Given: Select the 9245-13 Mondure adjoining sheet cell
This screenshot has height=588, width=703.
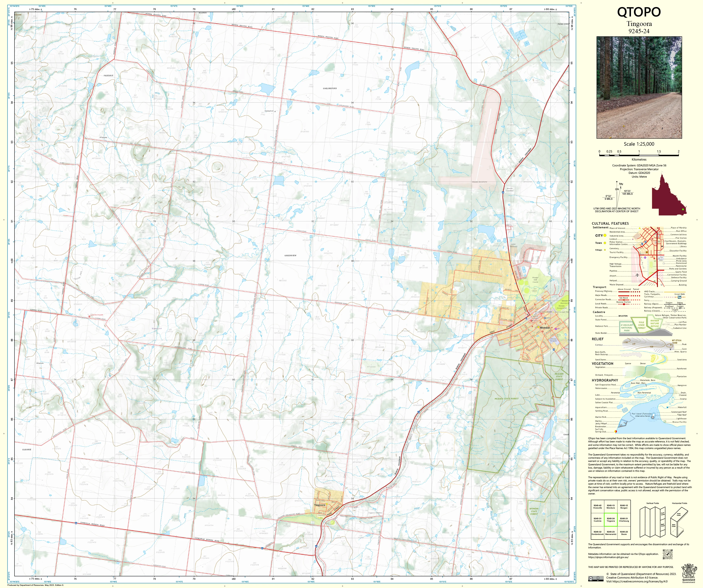Looking at the screenshot, I should 611,507.
